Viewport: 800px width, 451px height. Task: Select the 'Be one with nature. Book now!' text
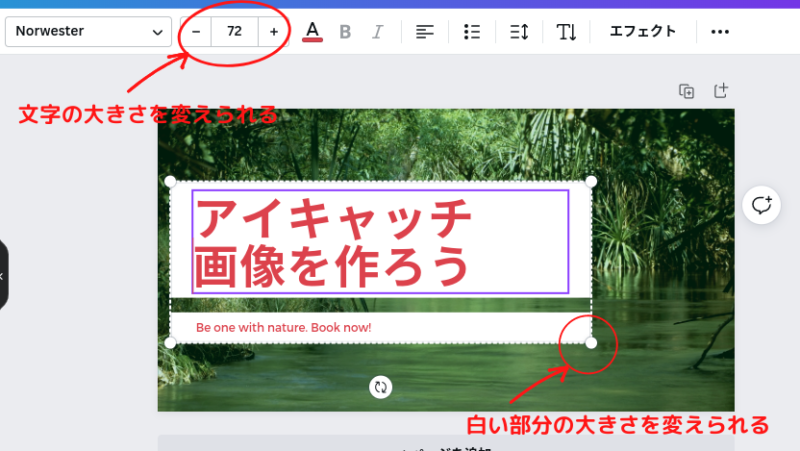[x=284, y=328]
